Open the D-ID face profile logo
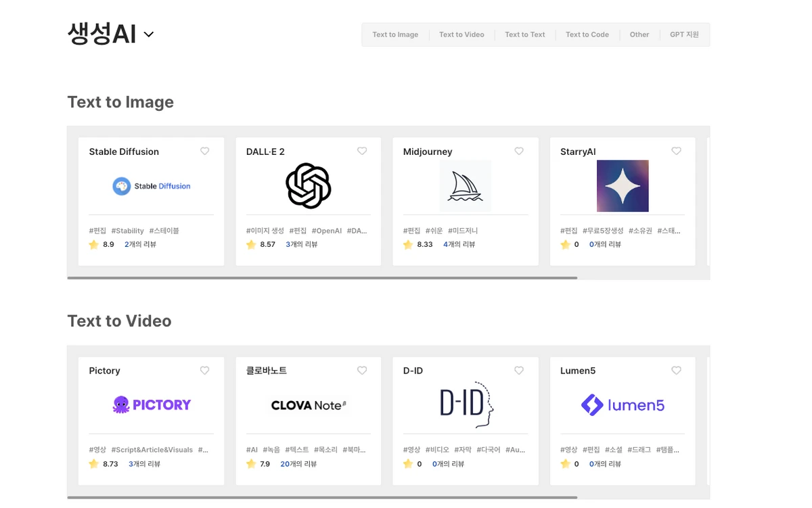 [x=466, y=405]
